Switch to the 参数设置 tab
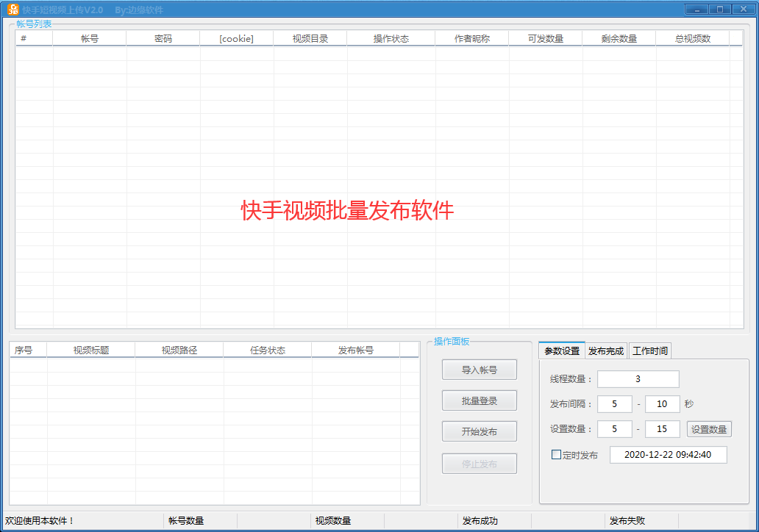 point(561,351)
